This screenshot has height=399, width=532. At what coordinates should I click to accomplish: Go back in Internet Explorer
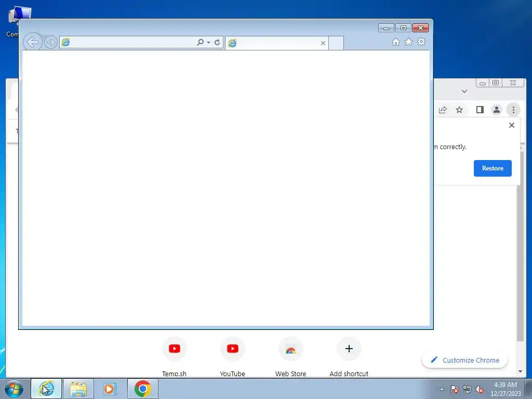pos(33,42)
